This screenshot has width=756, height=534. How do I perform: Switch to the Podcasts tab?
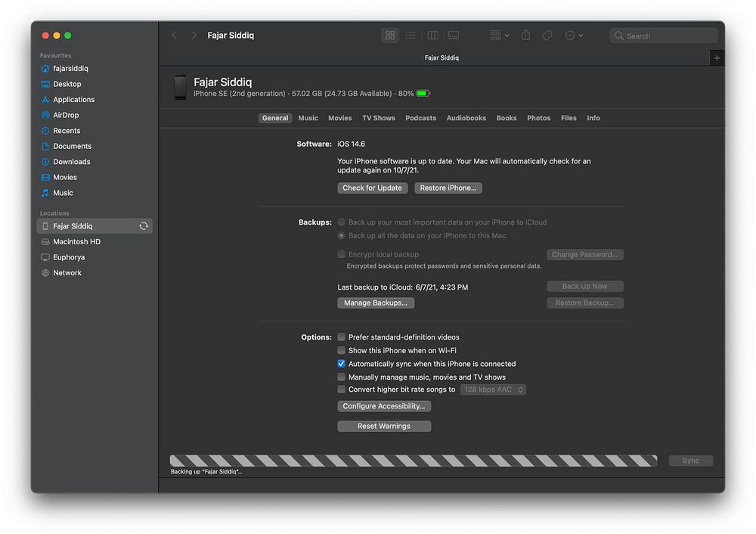point(420,118)
